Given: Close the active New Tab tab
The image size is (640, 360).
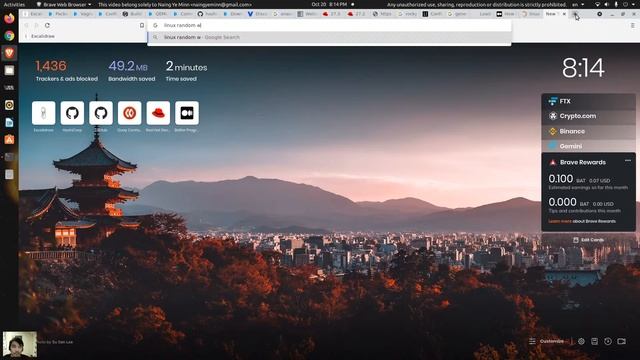Looking at the screenshot, I should pyautogui.click(x=564, y=14).
